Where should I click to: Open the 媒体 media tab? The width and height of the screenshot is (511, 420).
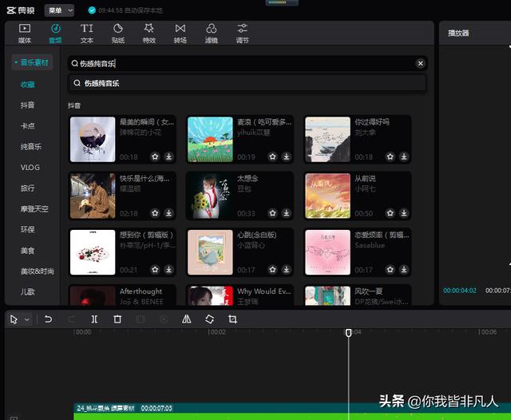25,34
